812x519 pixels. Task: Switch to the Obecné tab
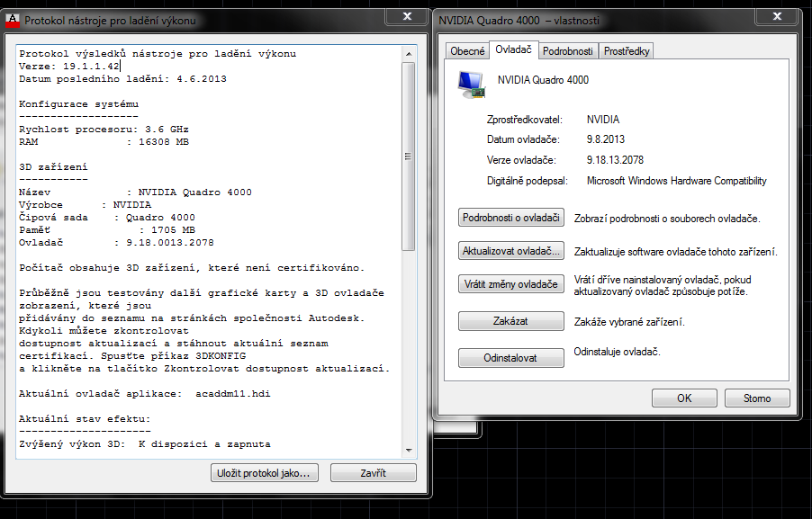(x=467, y=51)
